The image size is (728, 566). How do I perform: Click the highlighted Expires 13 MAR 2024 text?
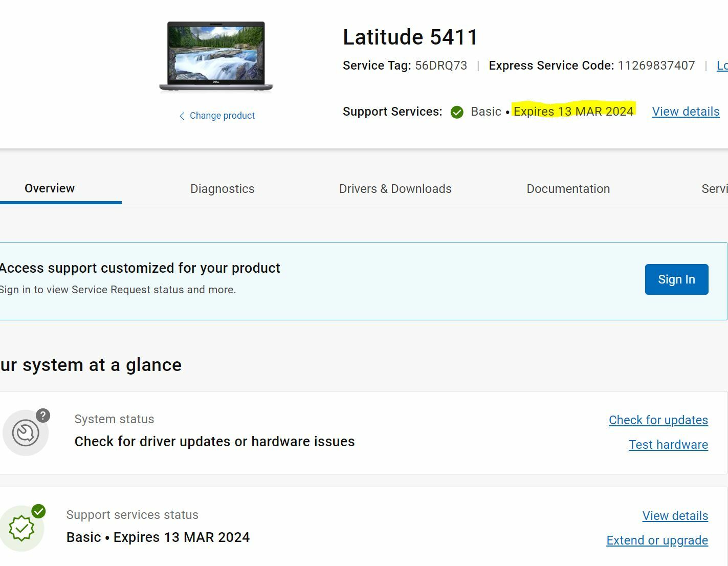573,112
